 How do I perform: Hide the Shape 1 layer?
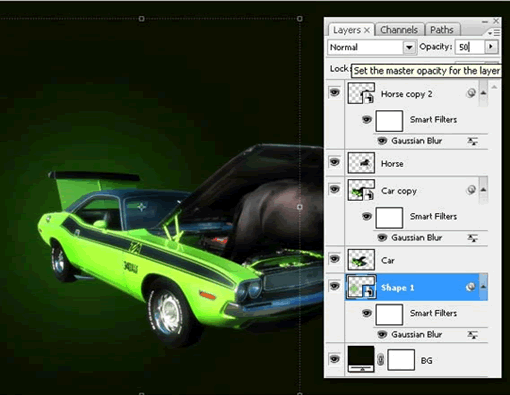point(334,286)
